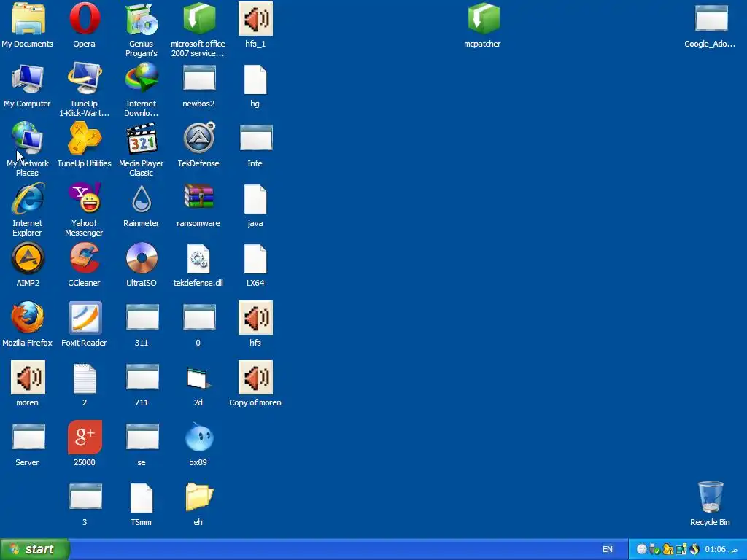Select the text document named 2
This screenshot has width=747, height=560.
(x=85, y=378)
